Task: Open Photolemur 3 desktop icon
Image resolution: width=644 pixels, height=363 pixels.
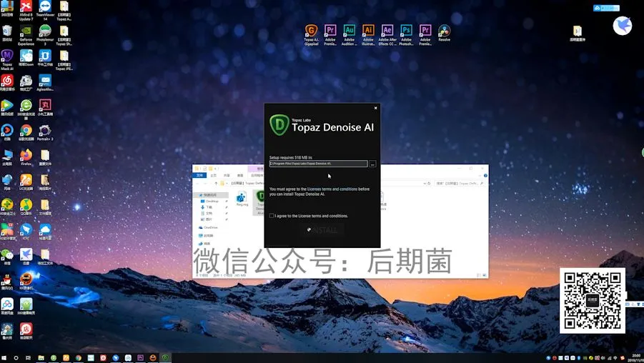Action: click(45, 35)
